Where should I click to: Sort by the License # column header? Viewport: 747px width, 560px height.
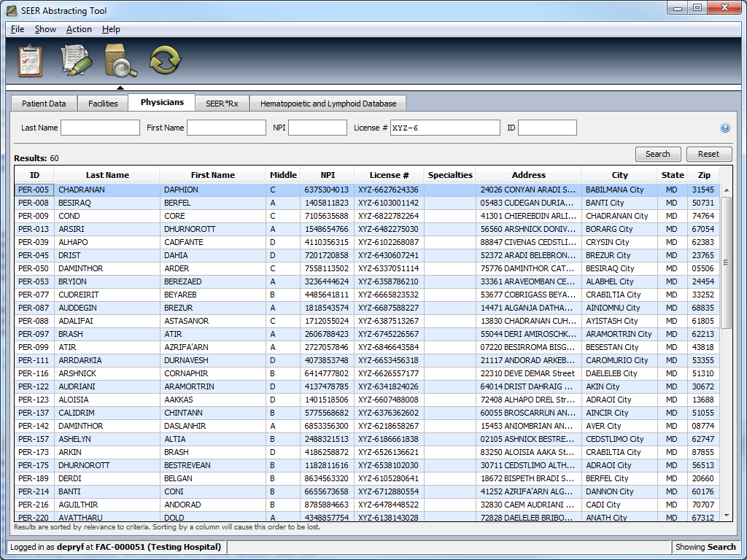coord(390,175)
